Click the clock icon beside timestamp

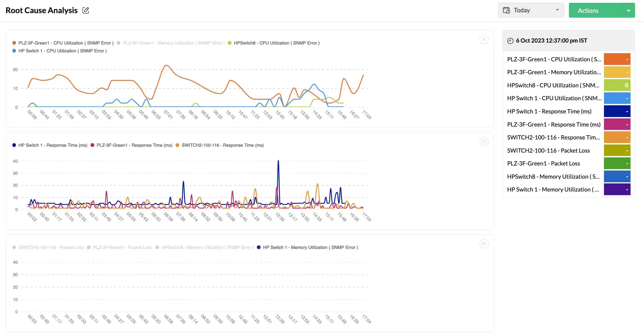pyautogui.click(x=510, y=41)
